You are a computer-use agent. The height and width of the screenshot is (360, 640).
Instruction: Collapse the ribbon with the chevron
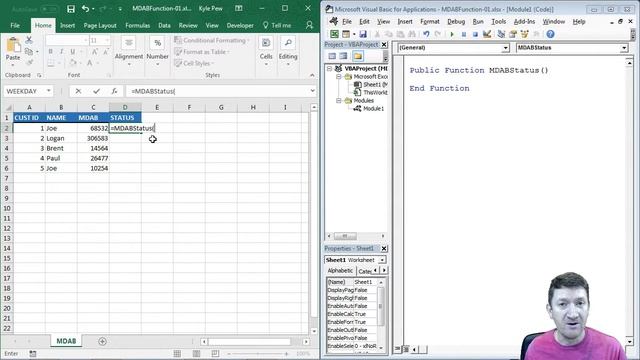tap(312, 75)
